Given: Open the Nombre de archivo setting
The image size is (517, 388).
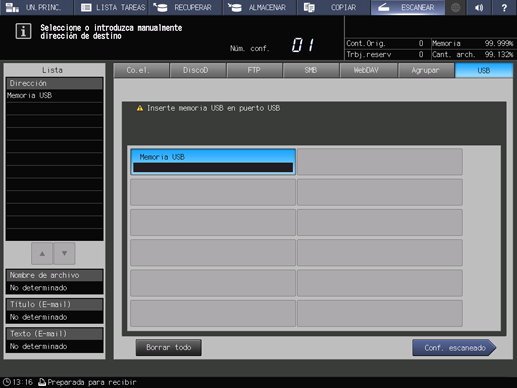Looking at the screenshot, I should point(54,282).
